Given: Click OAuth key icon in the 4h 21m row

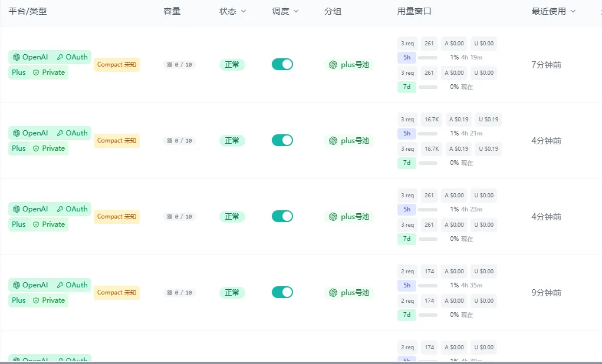Looking at the screenshot, I should pyautogui.click(x=60, y=133).
